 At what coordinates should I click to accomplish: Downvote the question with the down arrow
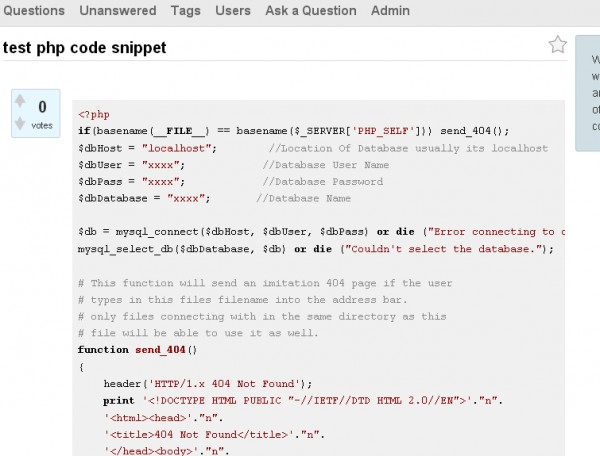click(x=20, y=124)
